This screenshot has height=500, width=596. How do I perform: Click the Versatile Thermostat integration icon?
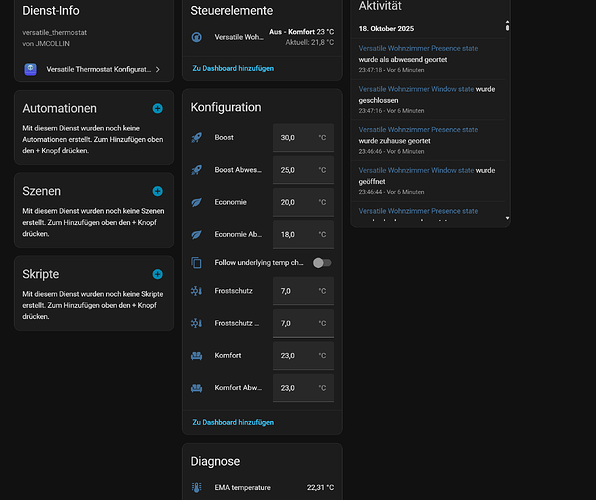click(x=30, y=69)
